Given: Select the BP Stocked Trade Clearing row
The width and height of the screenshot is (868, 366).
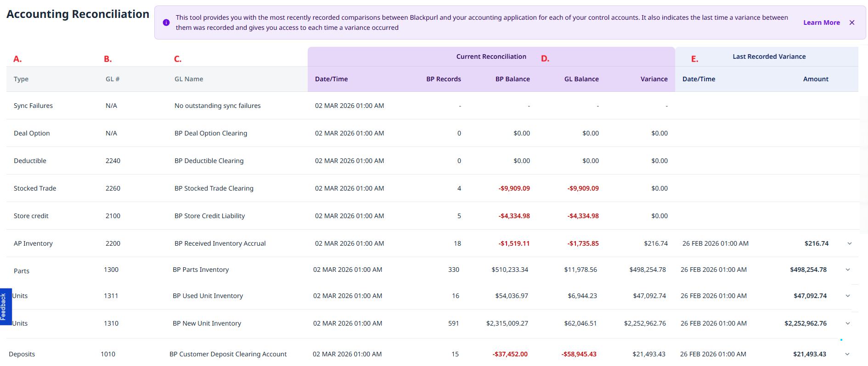Looking at the screenshot, I should pos(214,188).
